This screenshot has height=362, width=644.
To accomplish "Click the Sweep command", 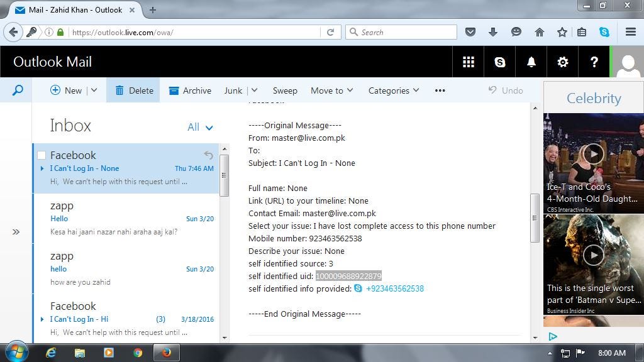I will (285, 90).
